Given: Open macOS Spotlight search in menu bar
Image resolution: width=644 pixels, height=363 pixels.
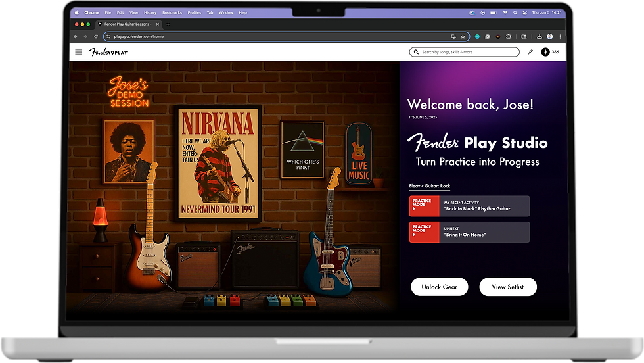Looking at the screenshot, I should [515, 12].
